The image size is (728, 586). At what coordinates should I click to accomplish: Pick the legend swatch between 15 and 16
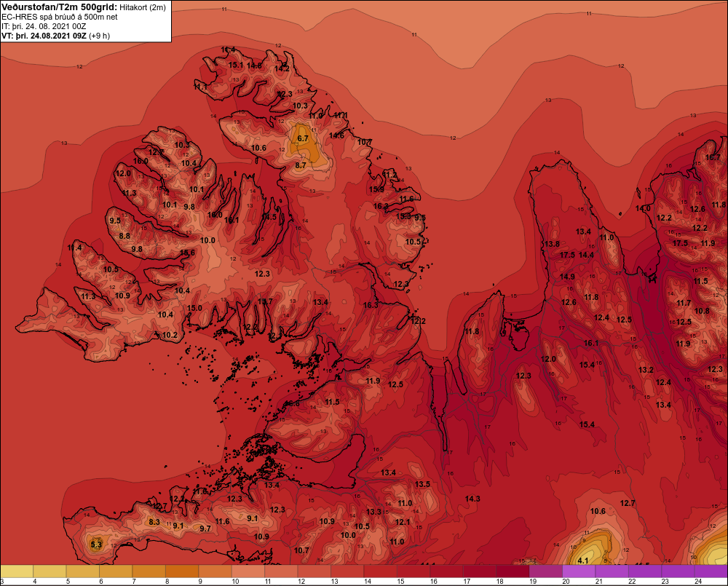point(414,571)
